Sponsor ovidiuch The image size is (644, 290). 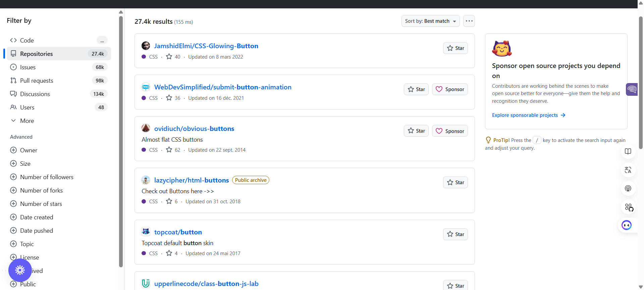[450, 131]
